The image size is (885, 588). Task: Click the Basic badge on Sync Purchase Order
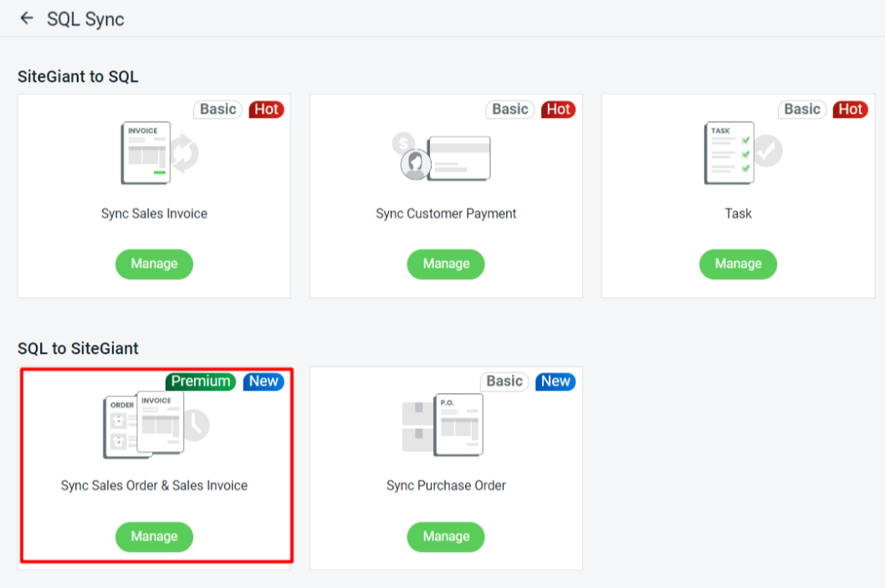(x=504, y=381)
